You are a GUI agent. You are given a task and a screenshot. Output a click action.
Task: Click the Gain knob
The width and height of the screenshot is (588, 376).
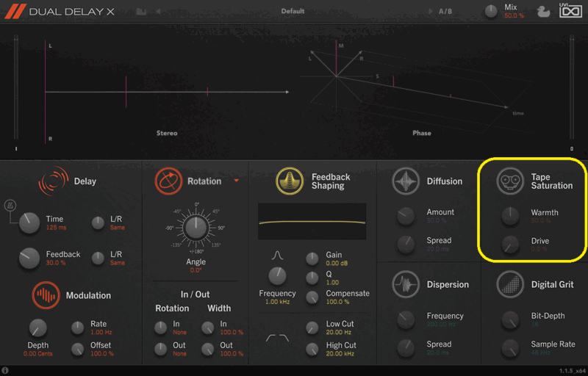click(x=312, y=258)
